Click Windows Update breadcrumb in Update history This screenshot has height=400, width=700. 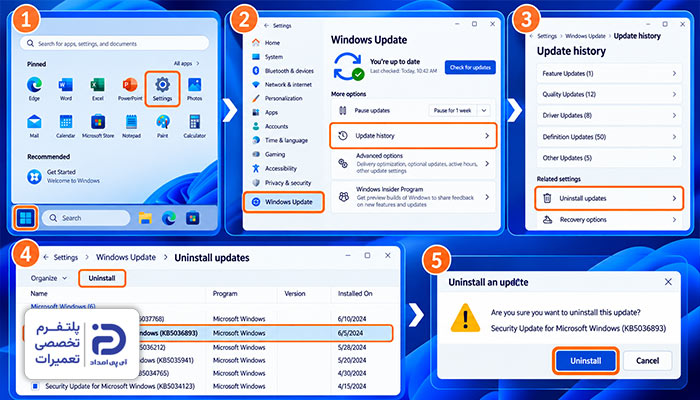pos(585,36)
